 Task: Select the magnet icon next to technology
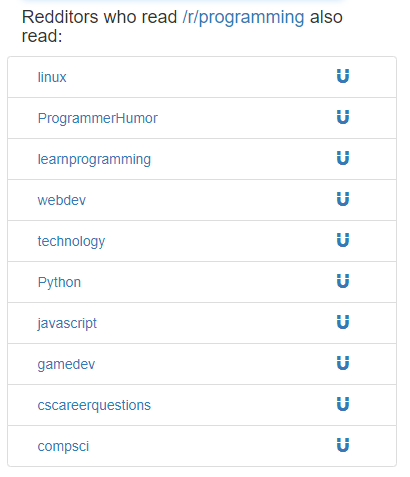coord(343,240)
